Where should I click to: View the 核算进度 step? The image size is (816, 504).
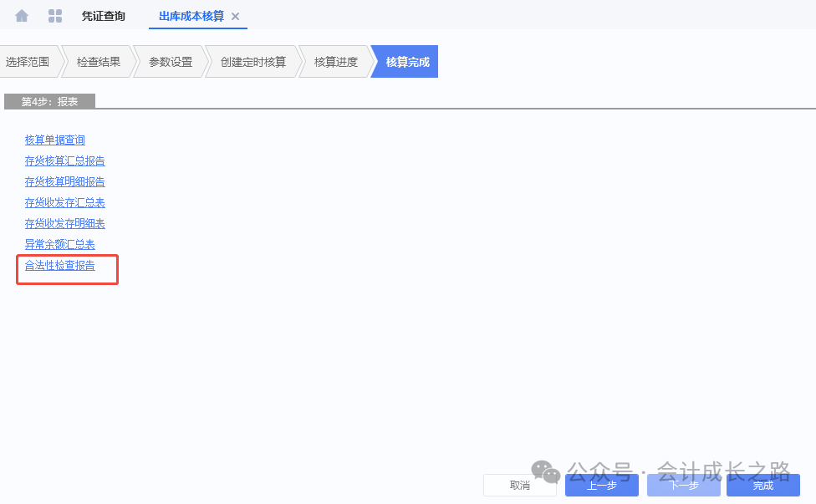click(x=335, y=62)
